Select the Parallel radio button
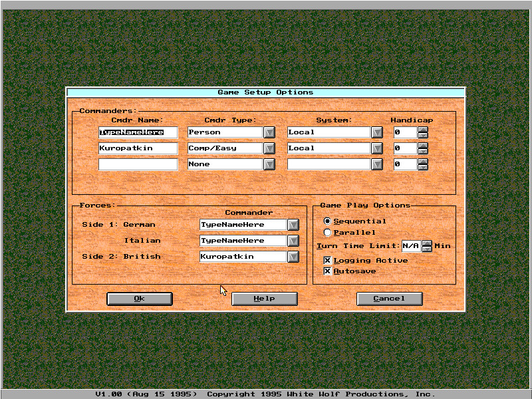The width and height of the screenshot is (532, 399). [x=327, y=232]
